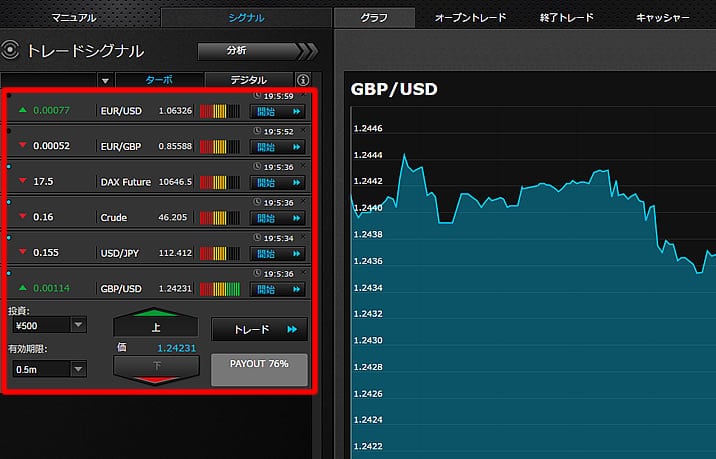This screenshot has height=459, width=716.
Task: Start the USD/JPY signal with 開始
Action: pyautogui.click(x=278, y=253)
